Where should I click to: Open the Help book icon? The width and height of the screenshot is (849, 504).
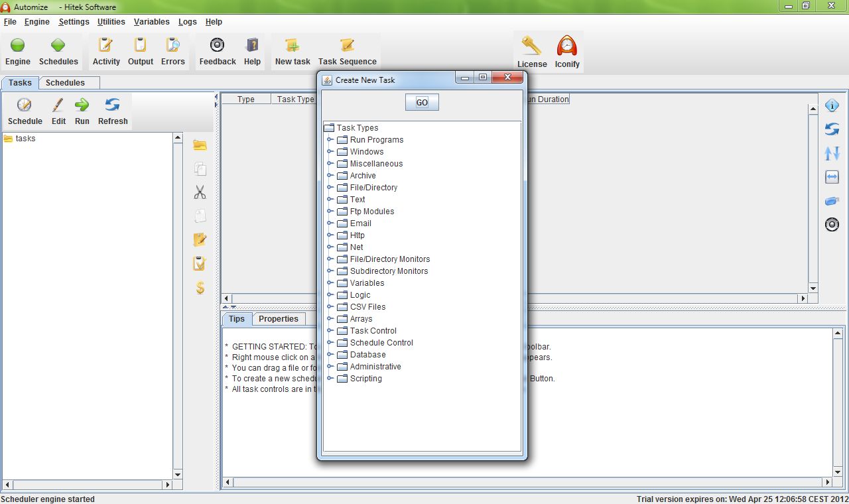tap(252, 45)
